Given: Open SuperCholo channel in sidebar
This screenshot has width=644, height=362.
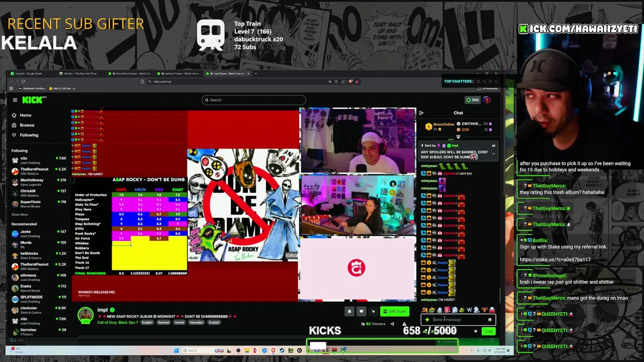Looking at the screenshot, I should pyautogui.click(x=39, y=204).
